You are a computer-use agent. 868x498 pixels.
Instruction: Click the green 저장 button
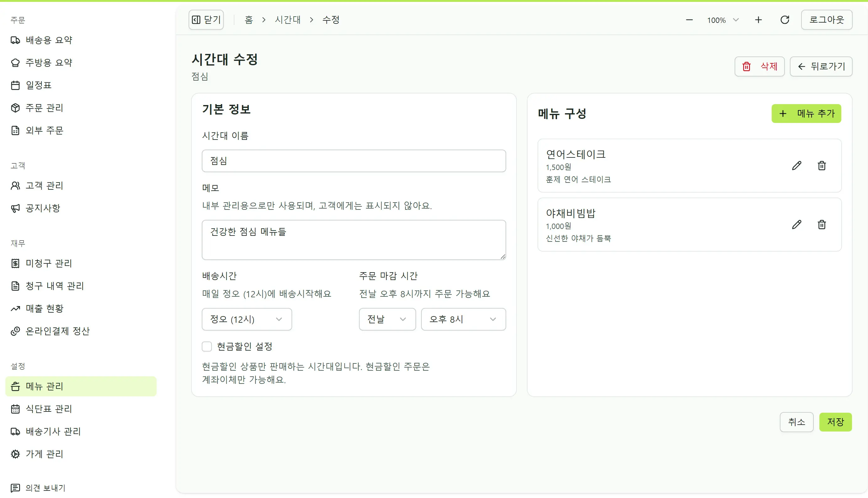click(x=835, y=422)
